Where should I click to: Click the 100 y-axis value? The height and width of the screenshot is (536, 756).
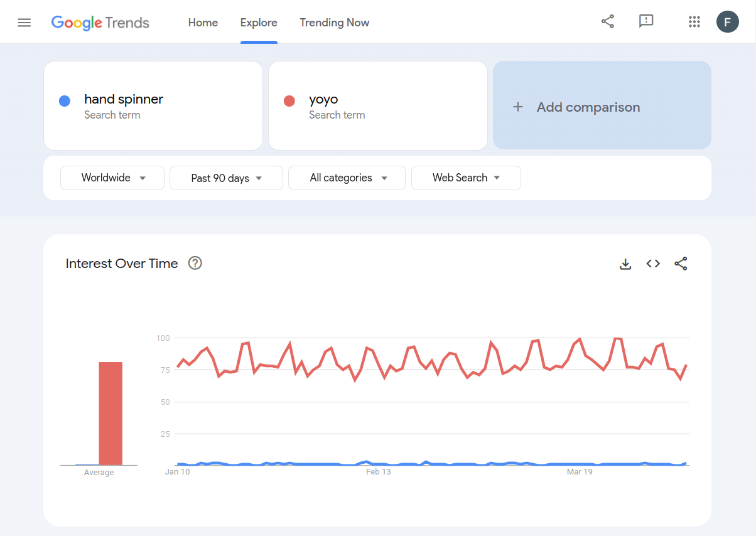[x=163, y=338]
